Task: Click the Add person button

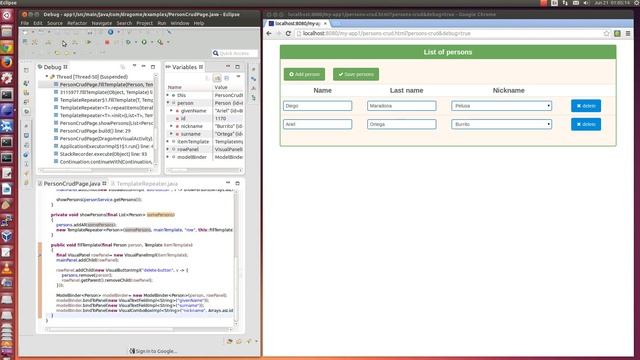Action: [304, 74]
